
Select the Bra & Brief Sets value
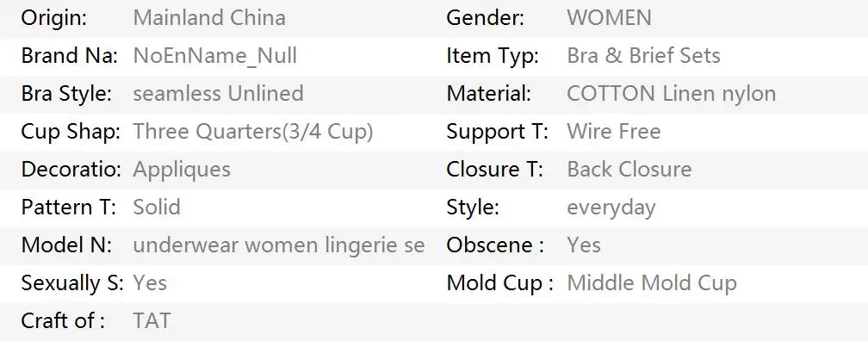644,55
